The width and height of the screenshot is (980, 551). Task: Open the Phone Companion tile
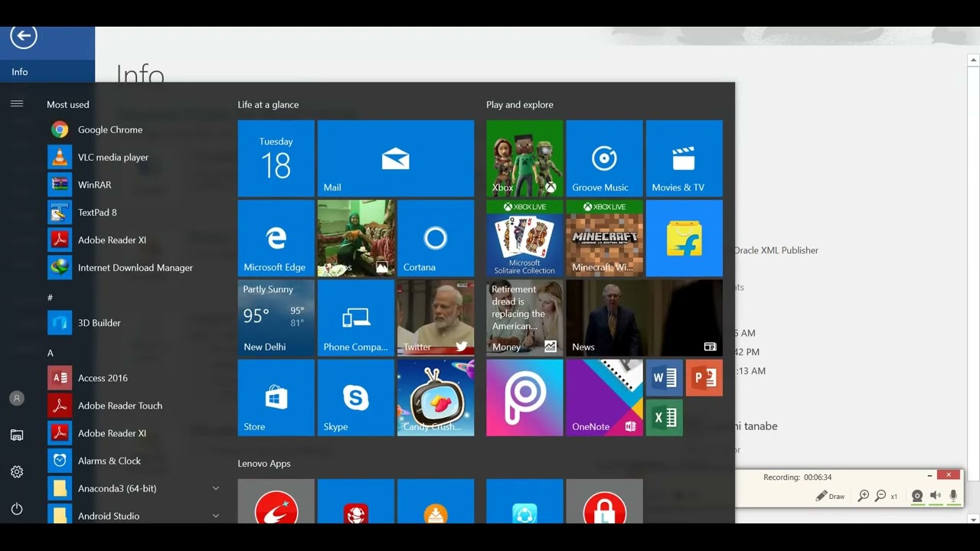tap(356, 318)
